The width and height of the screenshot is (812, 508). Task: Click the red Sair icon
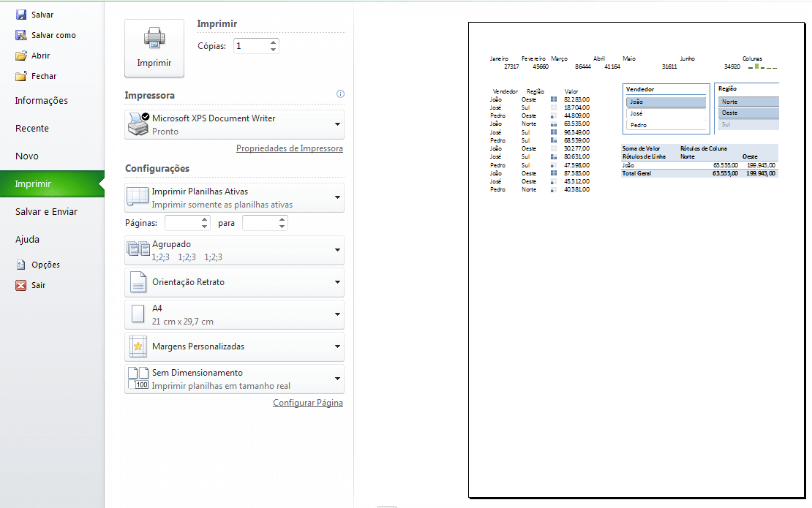[20, 285]
